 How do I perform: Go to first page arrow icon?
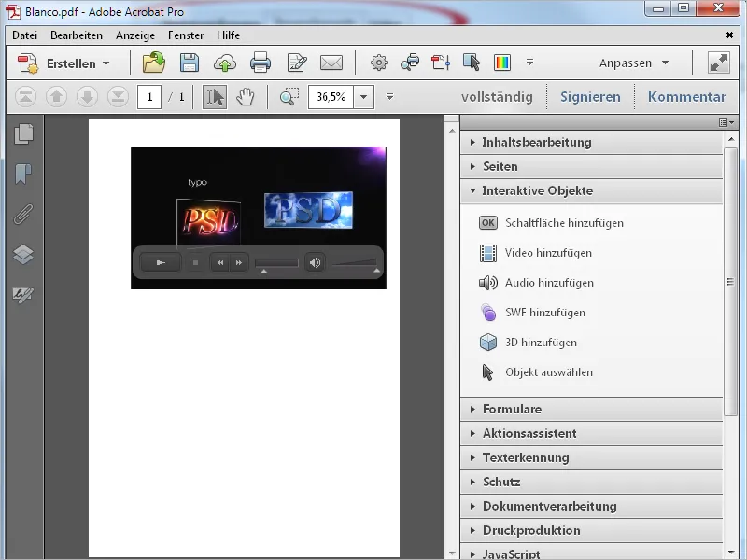click(x=26, y=97)
